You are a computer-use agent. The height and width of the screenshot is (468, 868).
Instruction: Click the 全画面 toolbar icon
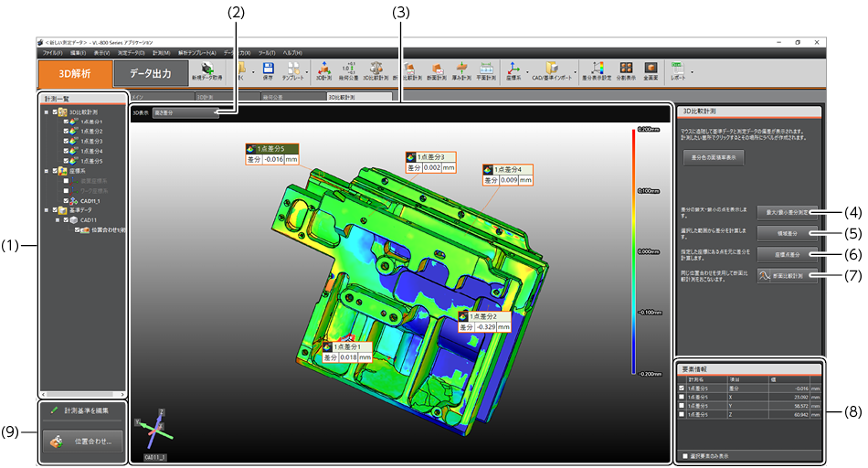coord(651,71)
